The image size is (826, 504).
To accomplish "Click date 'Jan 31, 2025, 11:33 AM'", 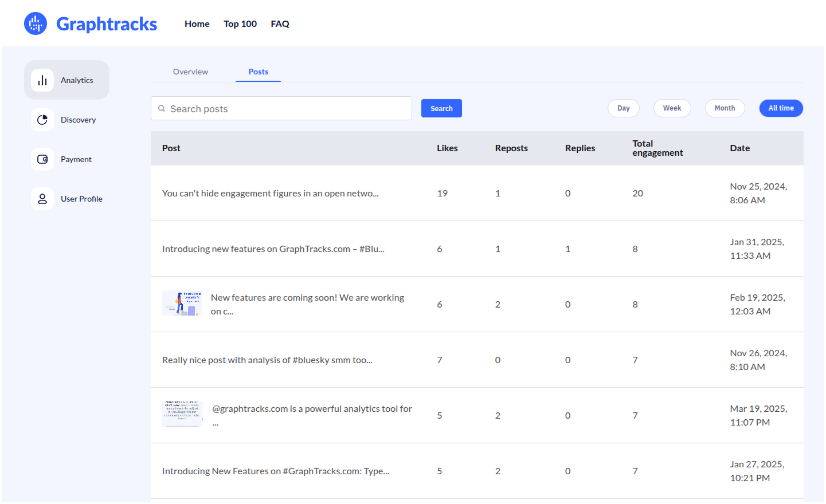I will pos(757,249).
